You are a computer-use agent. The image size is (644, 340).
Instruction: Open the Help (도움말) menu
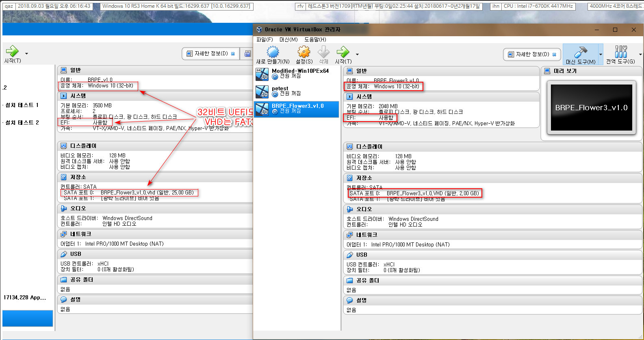tap(315, 39)
